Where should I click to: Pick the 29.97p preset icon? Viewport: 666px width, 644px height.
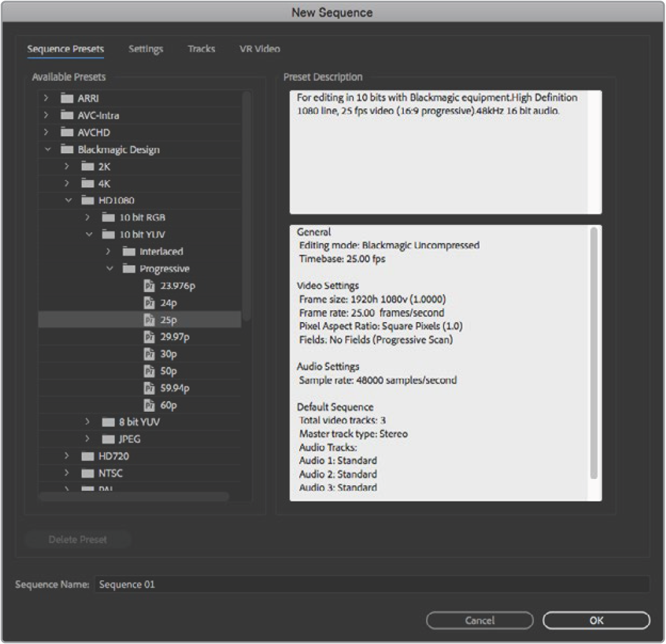149,337
